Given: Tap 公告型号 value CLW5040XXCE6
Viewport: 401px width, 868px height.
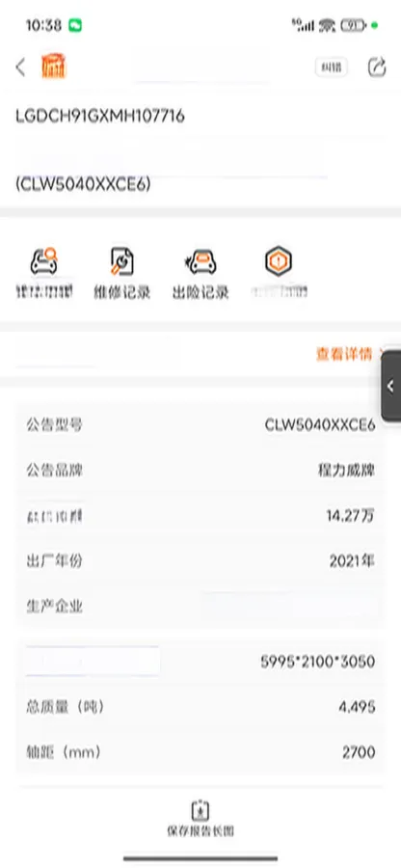Looking at the screenshot, I should click(x=320, y=425).
